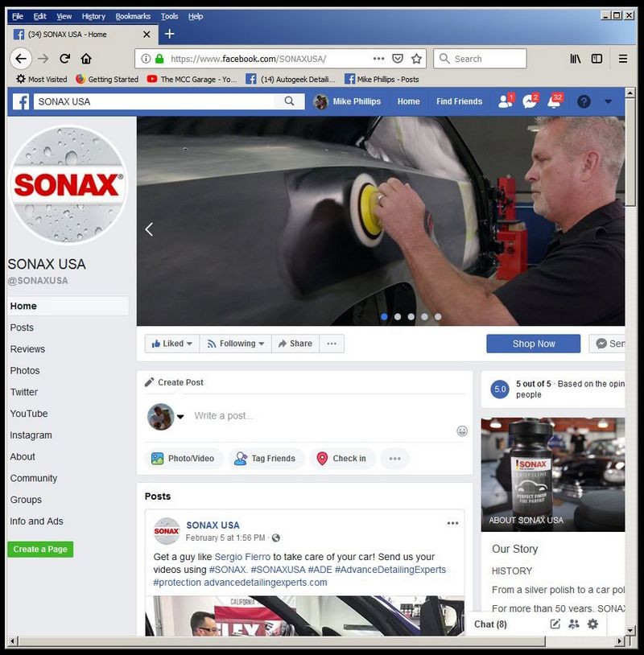Open the Edit menu
Screen dimensions: 644x655
click(x=39, y=16)
